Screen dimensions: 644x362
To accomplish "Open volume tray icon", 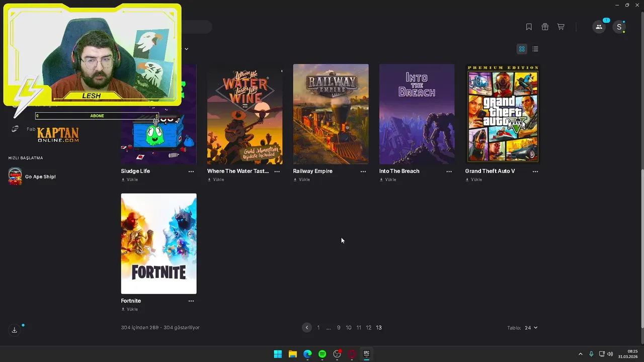I will coord(610,354).
